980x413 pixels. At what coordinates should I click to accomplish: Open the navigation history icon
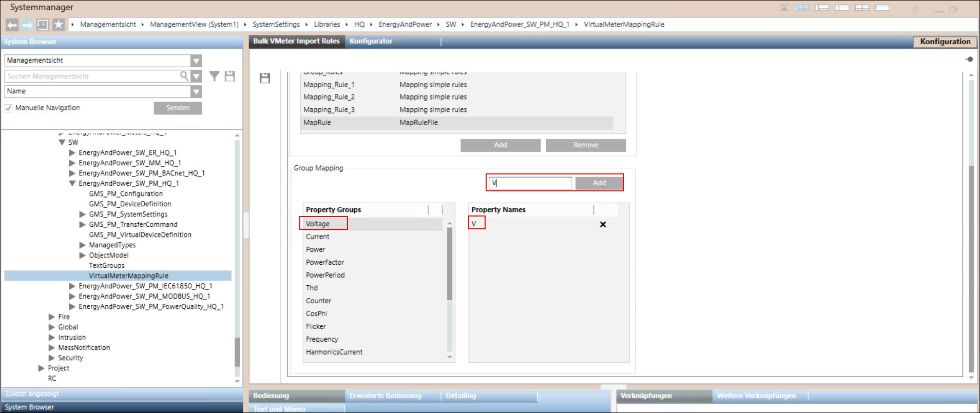coord(43,25)
